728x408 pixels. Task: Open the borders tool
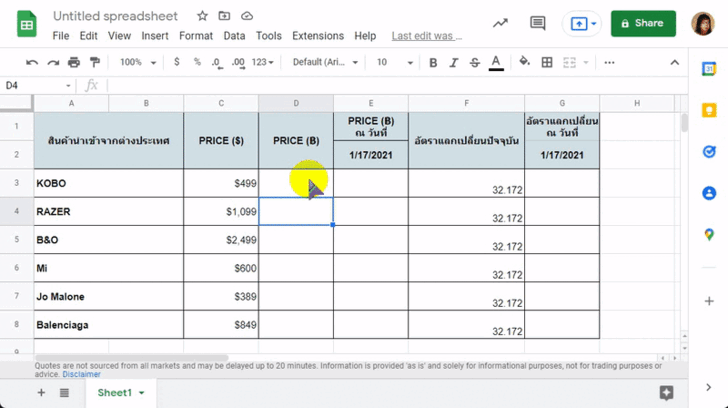coord(547,62)
